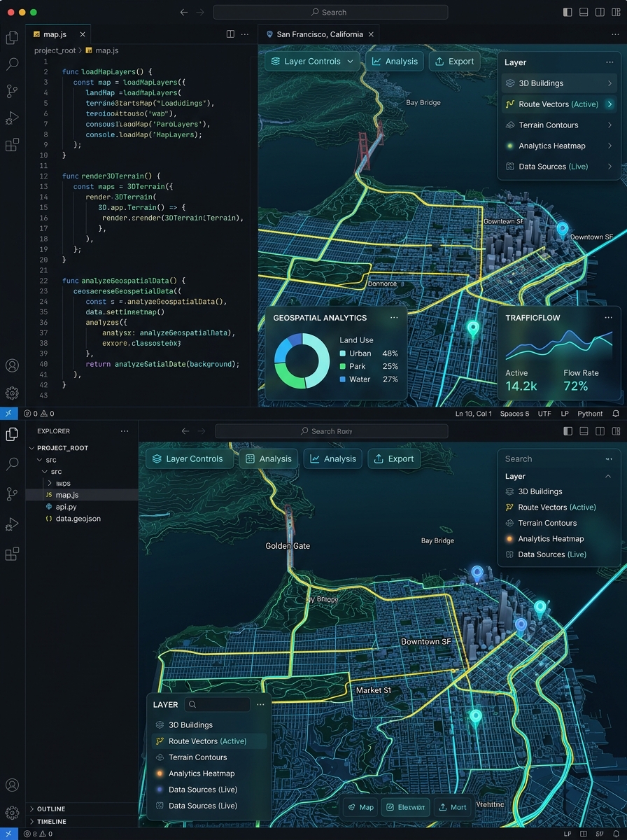Click customize layout icon in upper title bar
Screen dimensions: 627x840
point(616,12)
